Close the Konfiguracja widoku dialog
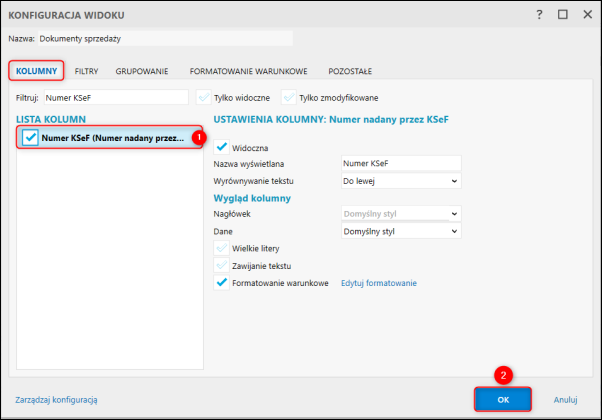The image size is (602, 420). point(587,15)
